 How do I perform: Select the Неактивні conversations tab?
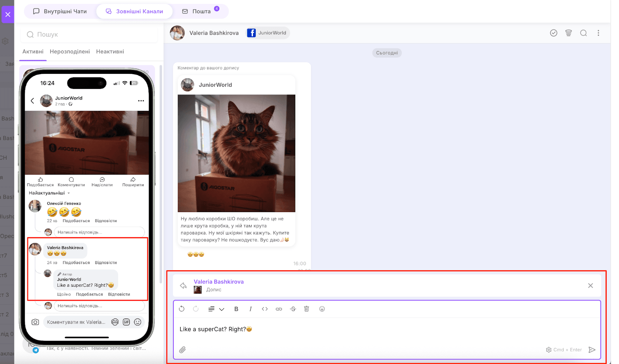[110, 52]
